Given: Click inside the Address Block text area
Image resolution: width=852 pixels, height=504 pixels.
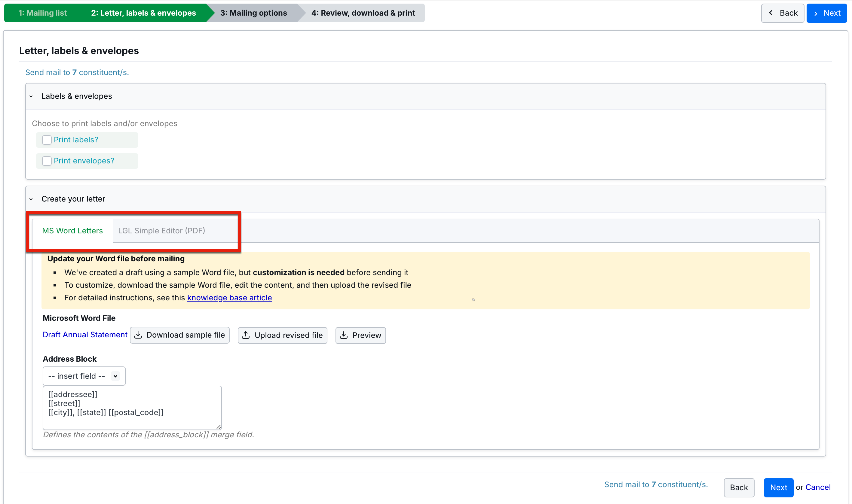Looking at the screenshot, I should pos(132,408).
